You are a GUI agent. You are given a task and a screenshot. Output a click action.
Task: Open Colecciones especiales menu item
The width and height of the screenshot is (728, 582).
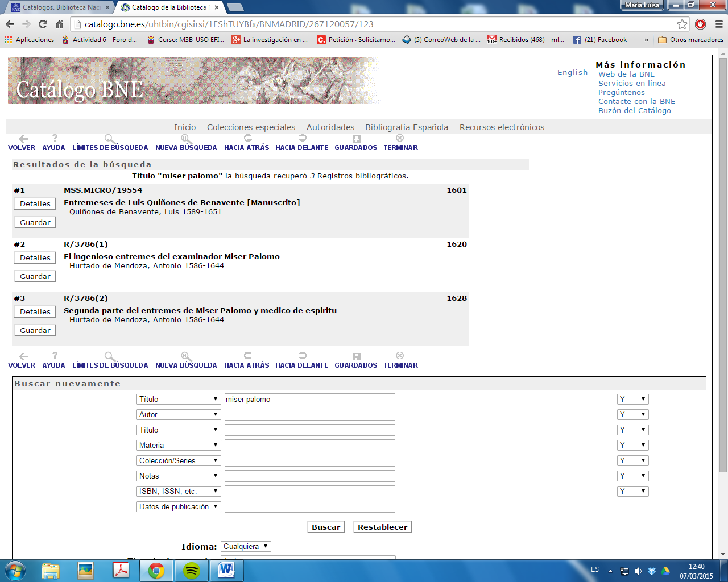251,127
